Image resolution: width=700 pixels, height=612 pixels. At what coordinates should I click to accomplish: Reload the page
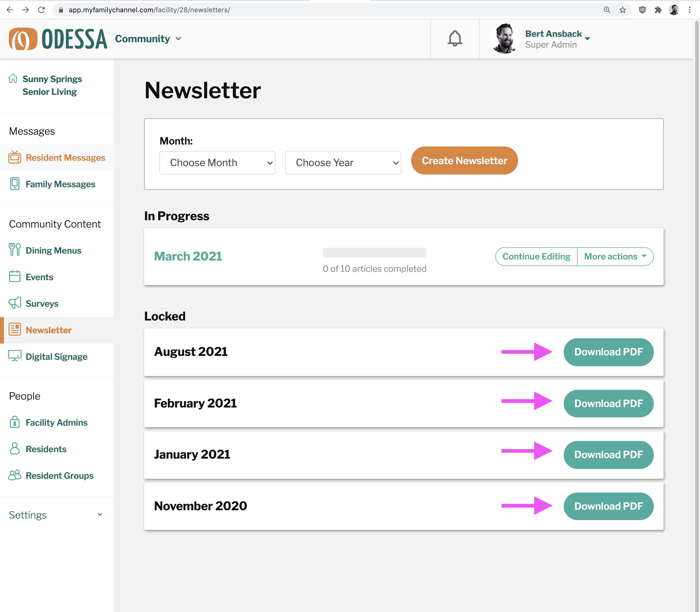(41, 10)
